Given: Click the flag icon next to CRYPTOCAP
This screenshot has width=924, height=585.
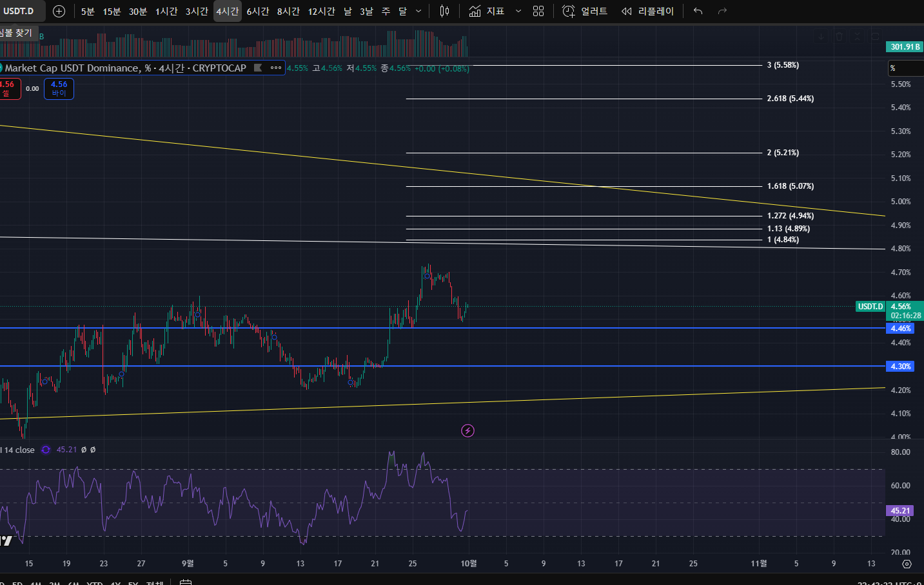Looking at the screenshot, I should pos(258,68).
